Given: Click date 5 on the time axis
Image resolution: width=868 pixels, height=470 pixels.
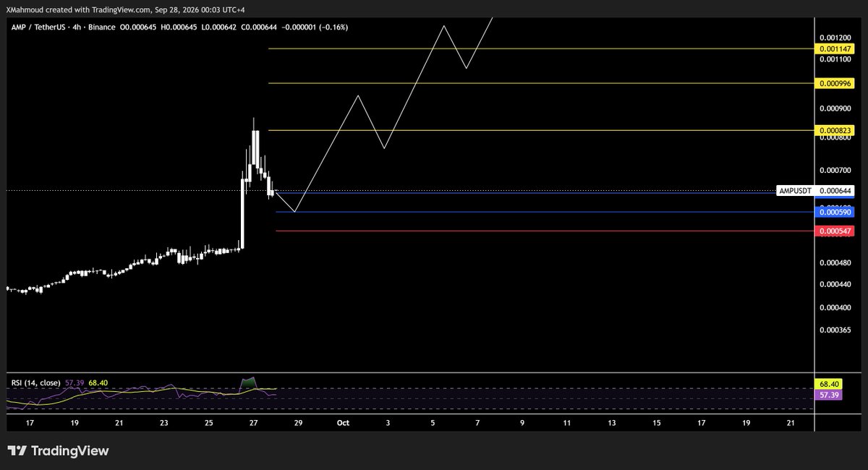Looking at the screenshot, I should [433, 422].
